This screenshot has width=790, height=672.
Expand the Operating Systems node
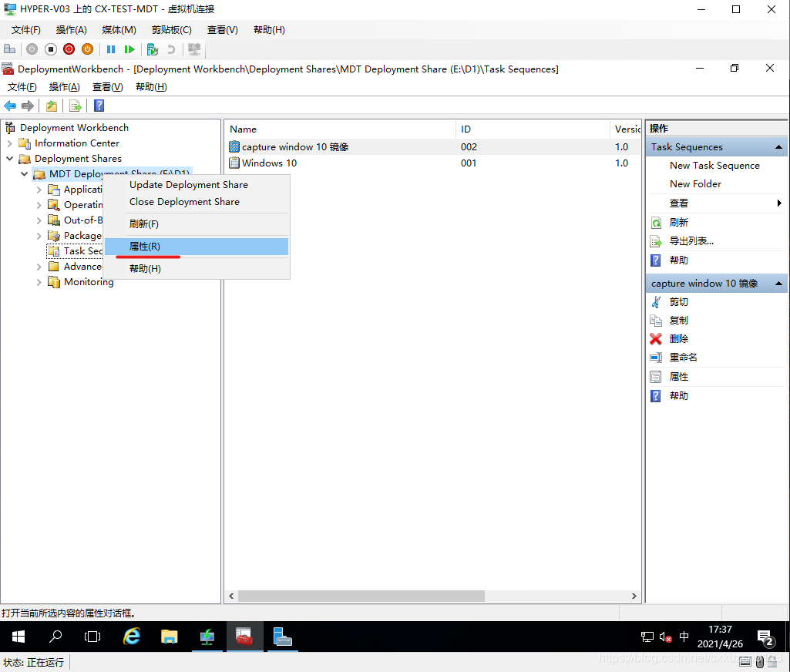pos(39,205)
